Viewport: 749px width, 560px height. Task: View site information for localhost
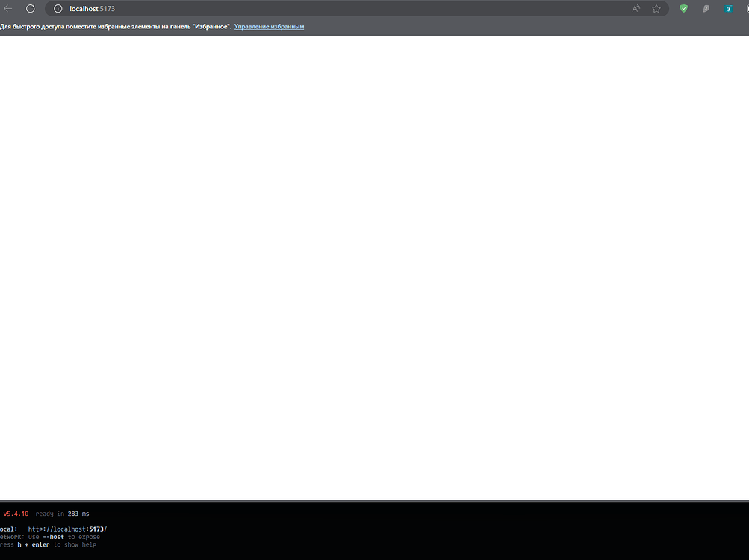pyautogui.click(x=58, y=9)
